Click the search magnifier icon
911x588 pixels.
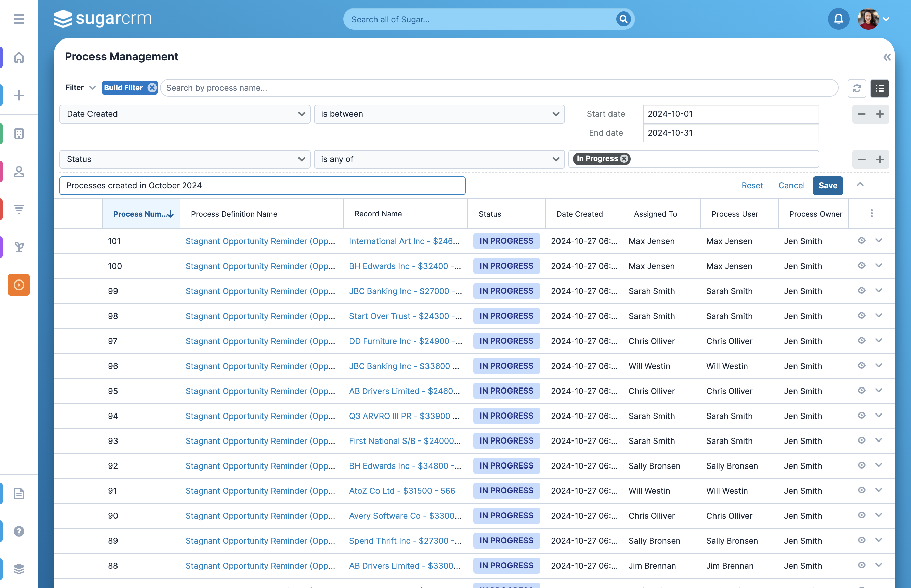[x=623, y=19]
